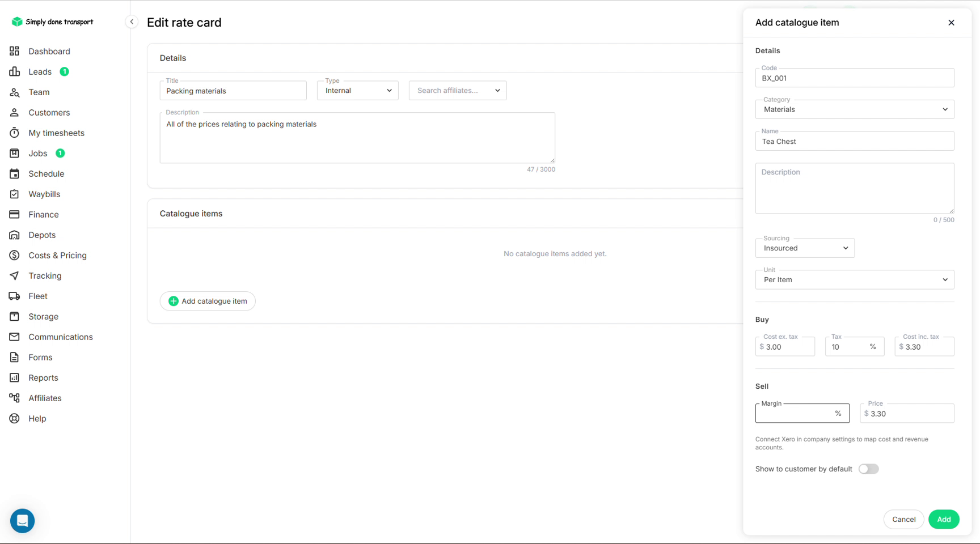The image size is (980, 544).
Task: Click the green Add button
Action: [x=944, y=519]
